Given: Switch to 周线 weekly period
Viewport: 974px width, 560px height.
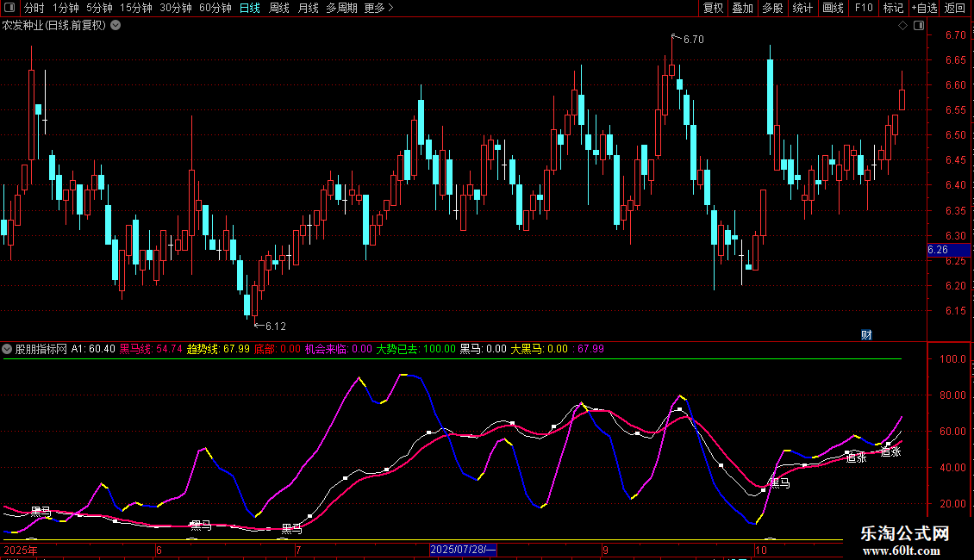Looking at the screenshot, I should tap(279, 9).
